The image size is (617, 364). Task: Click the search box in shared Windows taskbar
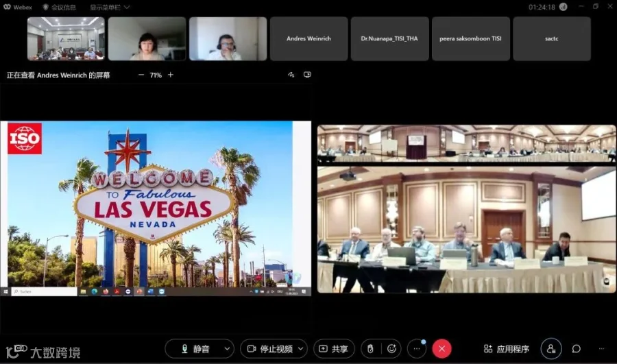point(44,291)
